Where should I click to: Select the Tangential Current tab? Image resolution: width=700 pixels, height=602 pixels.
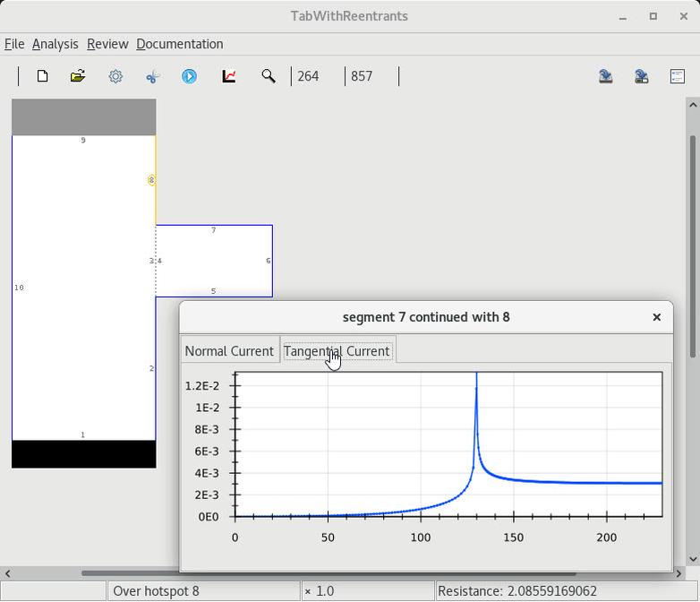337,351
